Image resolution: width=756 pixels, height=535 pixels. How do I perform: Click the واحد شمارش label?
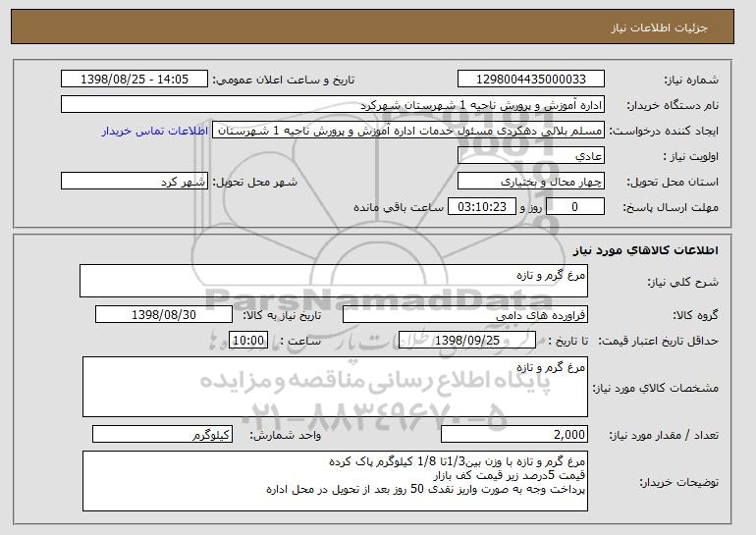[x=285, y=435]
